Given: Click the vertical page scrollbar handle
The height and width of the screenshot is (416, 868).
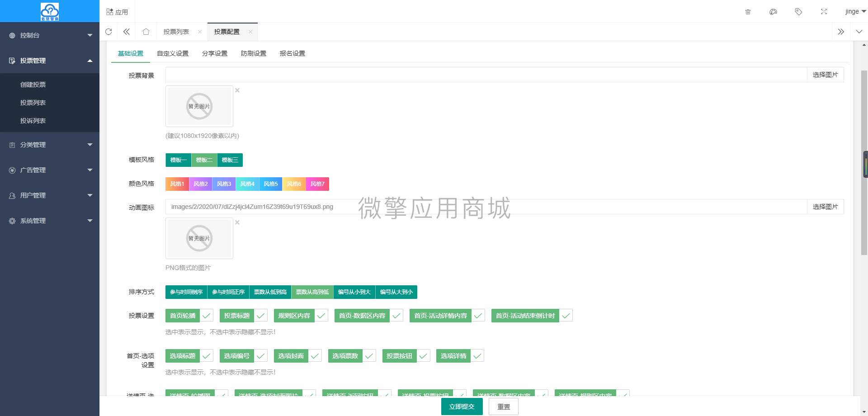Looking at the screenshot, I should [x=864, y=163].
